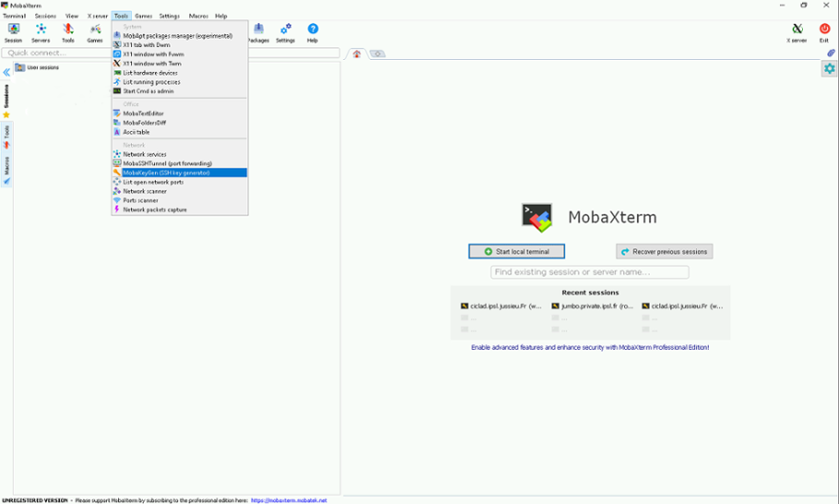This screenshot has width=839, height=504.
Task: Click the Quick connect field
Action: point(171,53)
